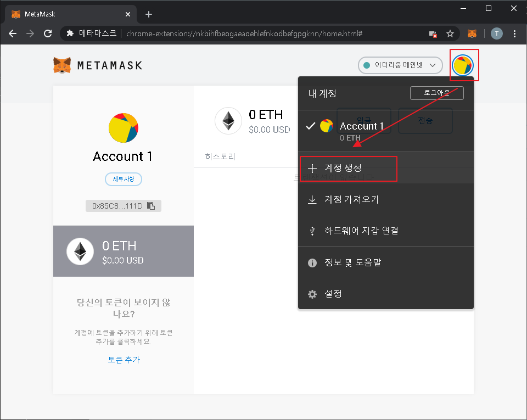This screenshot has width=527, height=420.
Task: Click the 토큰 추가 link
Action: [x=124, y=360]
